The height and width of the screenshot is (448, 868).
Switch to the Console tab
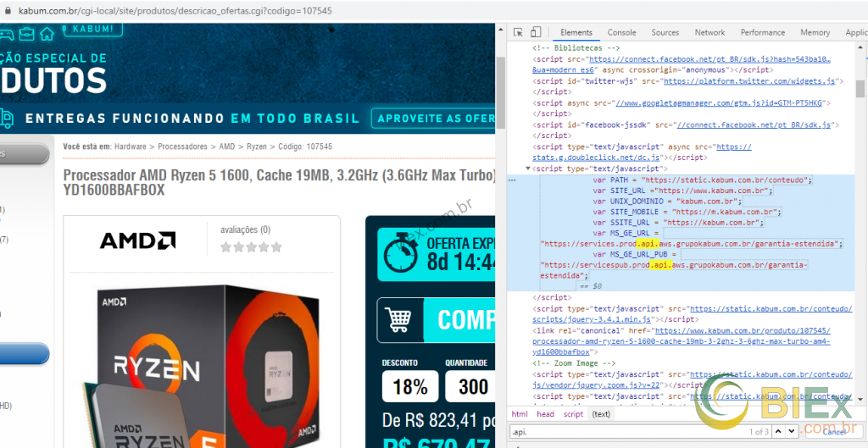621,33
